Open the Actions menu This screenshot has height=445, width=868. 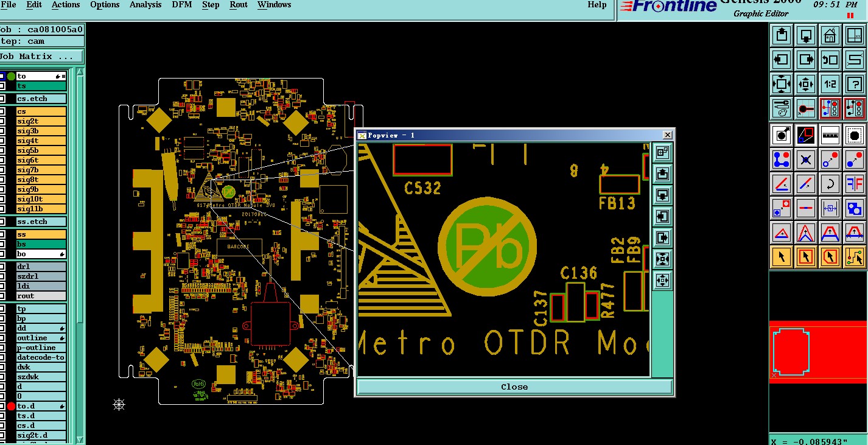66,5
